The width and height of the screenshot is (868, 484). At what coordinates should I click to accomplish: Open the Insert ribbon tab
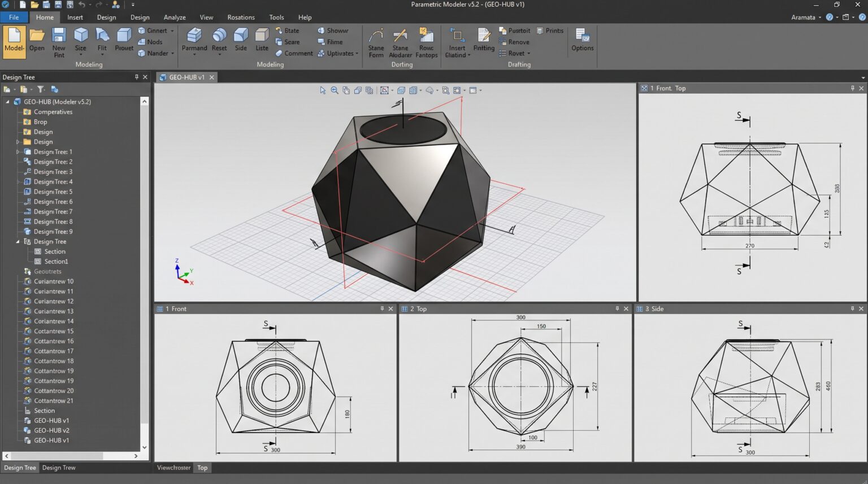(75, 17)
